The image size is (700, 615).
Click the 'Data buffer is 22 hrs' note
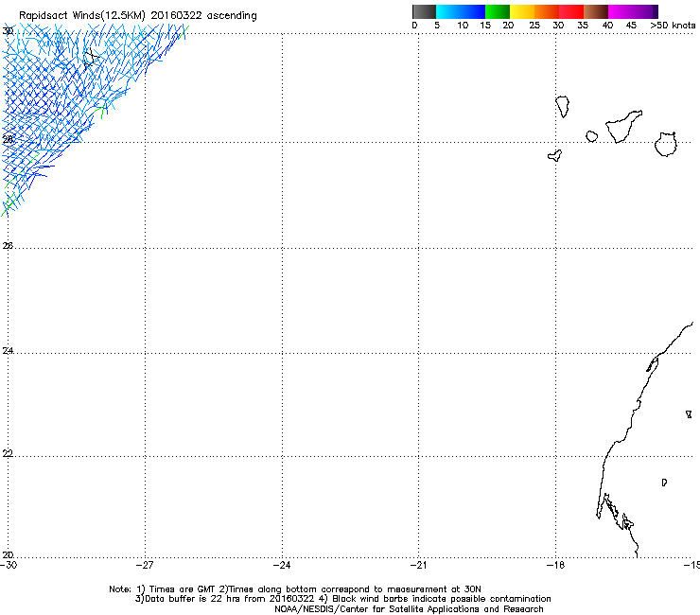193,599
